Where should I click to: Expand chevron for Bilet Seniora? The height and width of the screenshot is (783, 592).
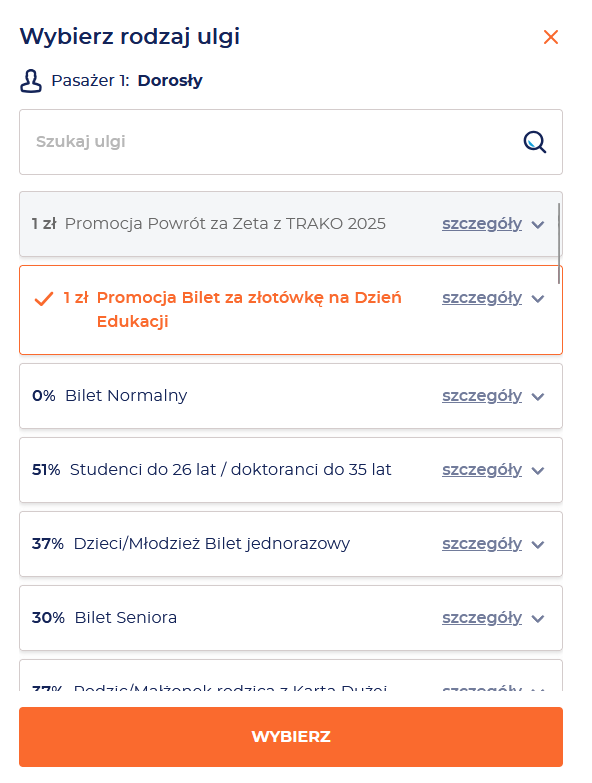pyautogui.click(x=538, y=619)
